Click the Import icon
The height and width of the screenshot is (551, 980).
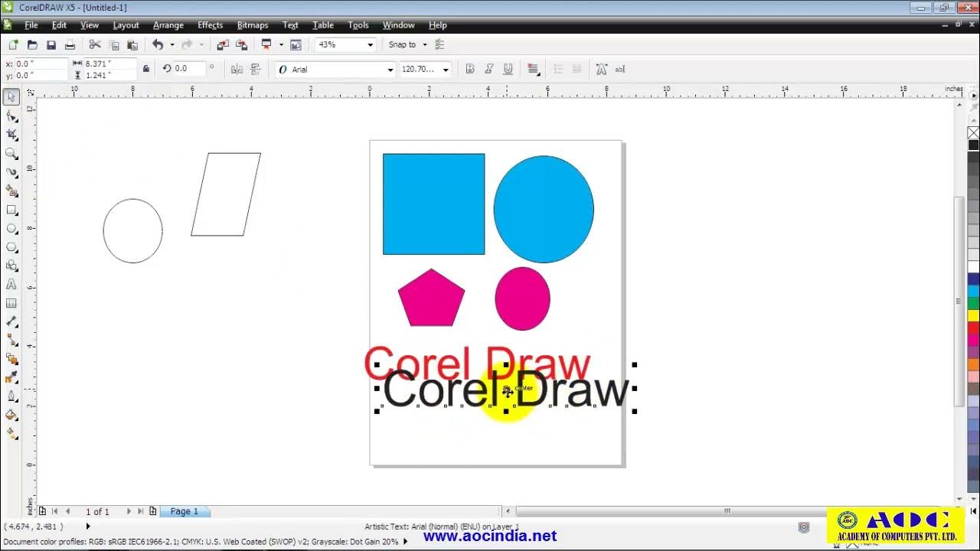point(223,45)
